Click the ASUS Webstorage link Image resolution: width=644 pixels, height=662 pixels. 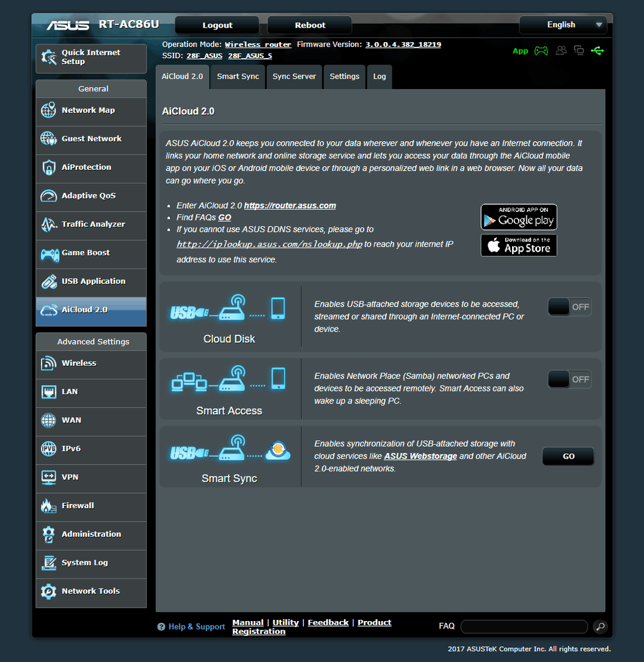tap(420, 456)
